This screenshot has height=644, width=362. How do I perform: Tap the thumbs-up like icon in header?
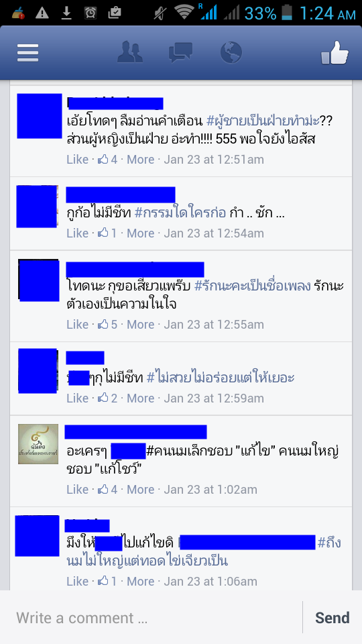click(x=335, y=52)
